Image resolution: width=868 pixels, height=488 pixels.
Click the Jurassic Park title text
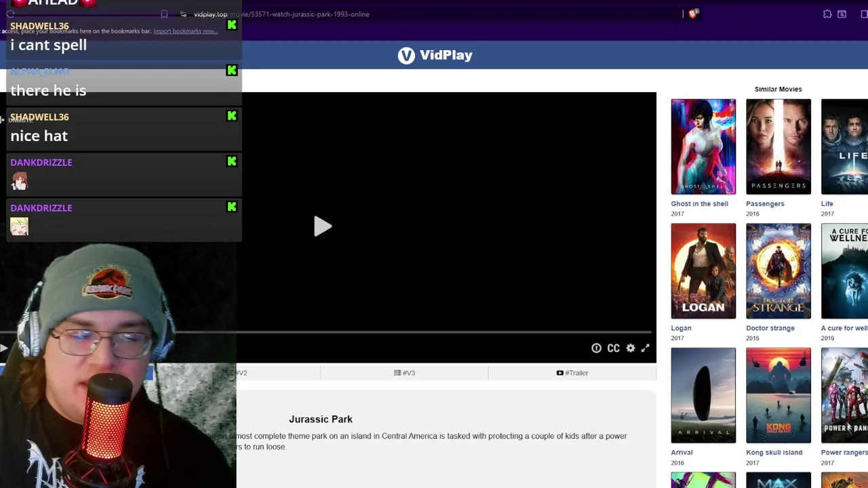point(321,419)
